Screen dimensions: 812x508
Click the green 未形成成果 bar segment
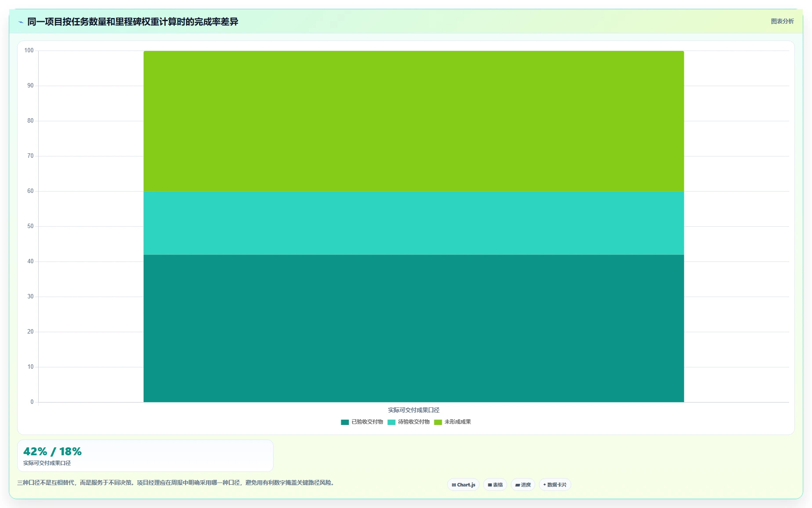pyautogui.click(x=414, y=121)
